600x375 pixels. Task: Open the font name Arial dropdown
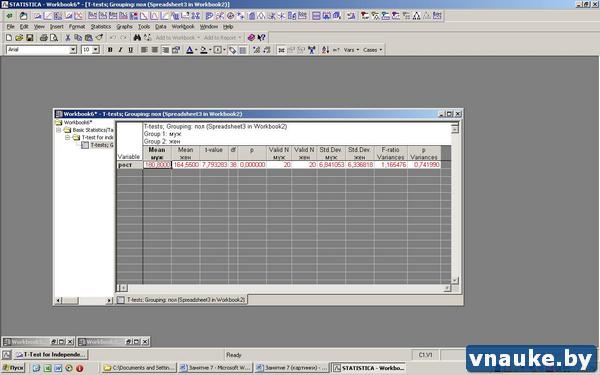click(x=73, y=50)
